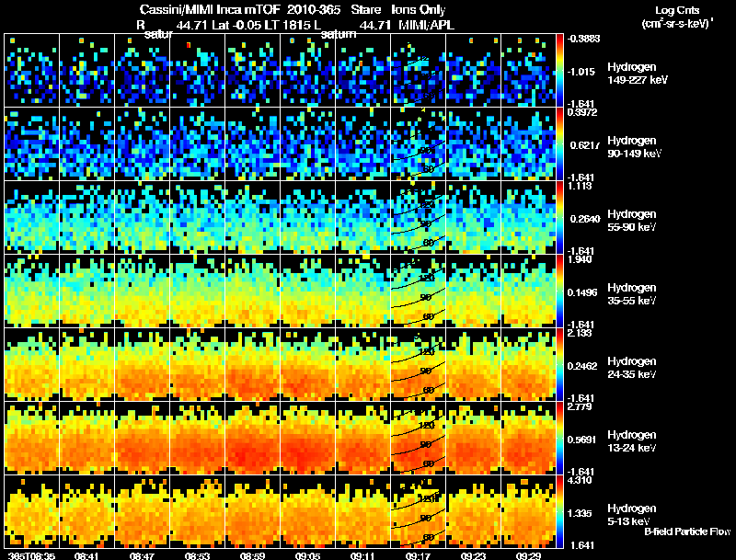
Task: Select the 08:47 panel in 90-149 keV row
Action: pyautogui.click(x=143, y=144)
